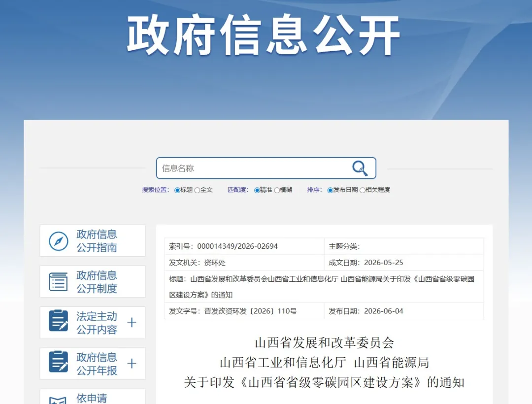The image size is (532, 404).
Task: Click the list icon beside 政府信息公开制度
Action: (58, 282)
